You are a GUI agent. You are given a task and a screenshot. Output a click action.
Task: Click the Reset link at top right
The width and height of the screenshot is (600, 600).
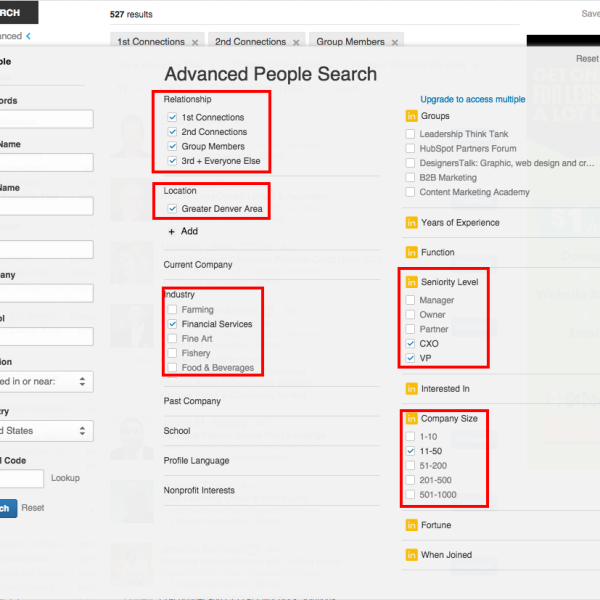coord(587,59)
